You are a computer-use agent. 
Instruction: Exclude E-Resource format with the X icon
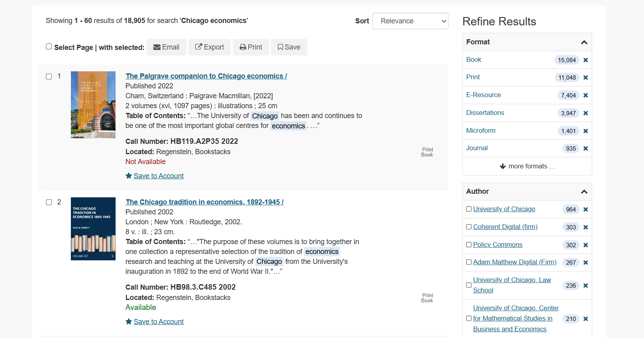pos(585,95)
